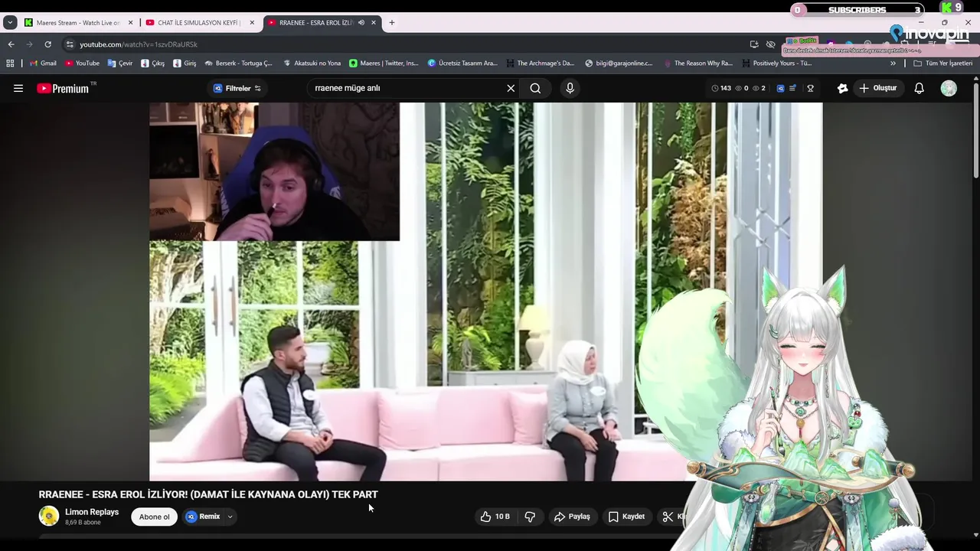Save video with Kaydet button
The height and width of the screenshot is (551, 980).
[x=626, y=517]
